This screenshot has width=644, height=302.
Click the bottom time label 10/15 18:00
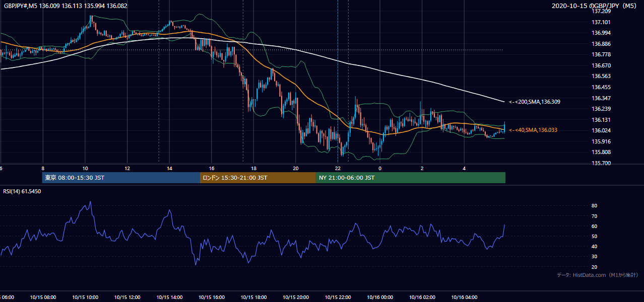pos(253,297)
